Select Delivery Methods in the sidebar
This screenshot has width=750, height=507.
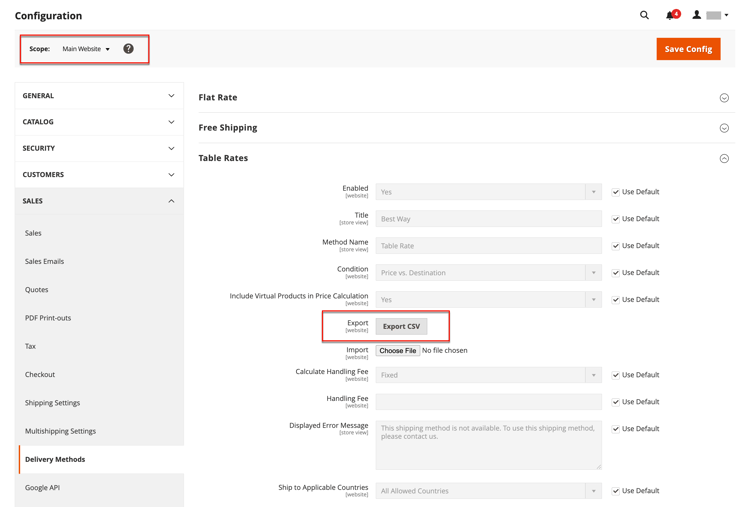pyautogui.click(x=101, y=459)
